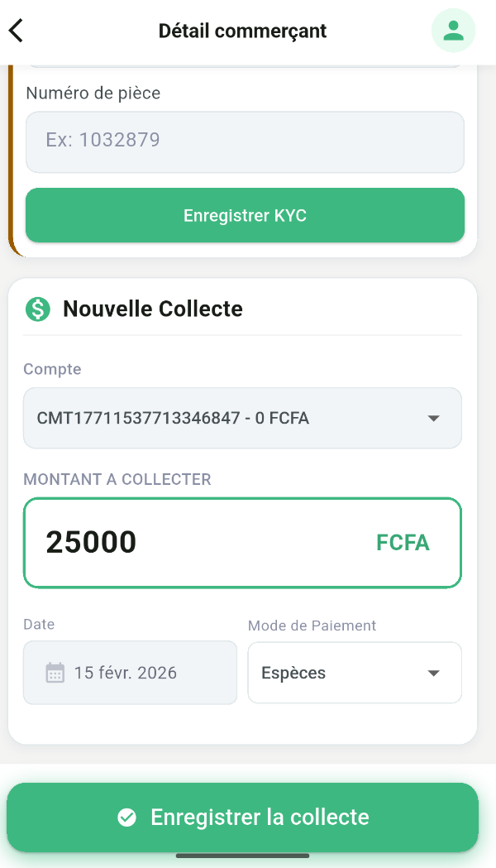
Task: Select the FCFA currency label
Action: [x=403, y=542]
